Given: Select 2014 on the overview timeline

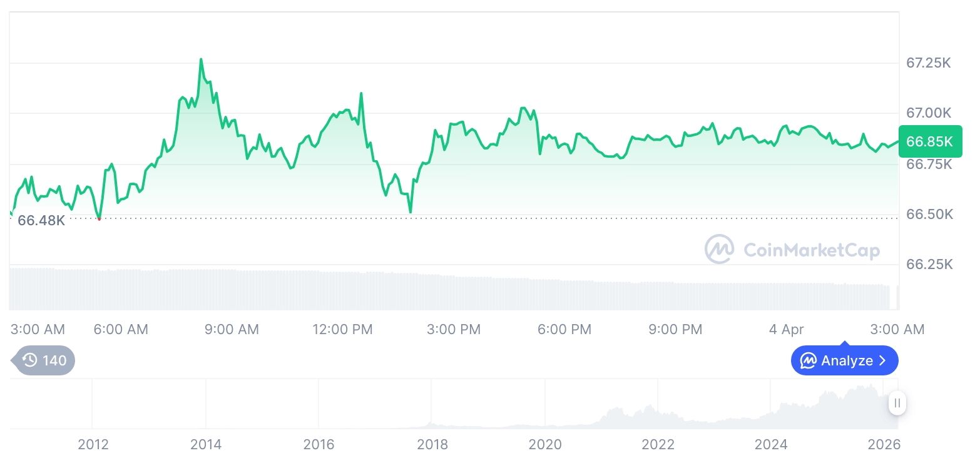Looking at the screenshot, I should (206, 445).
